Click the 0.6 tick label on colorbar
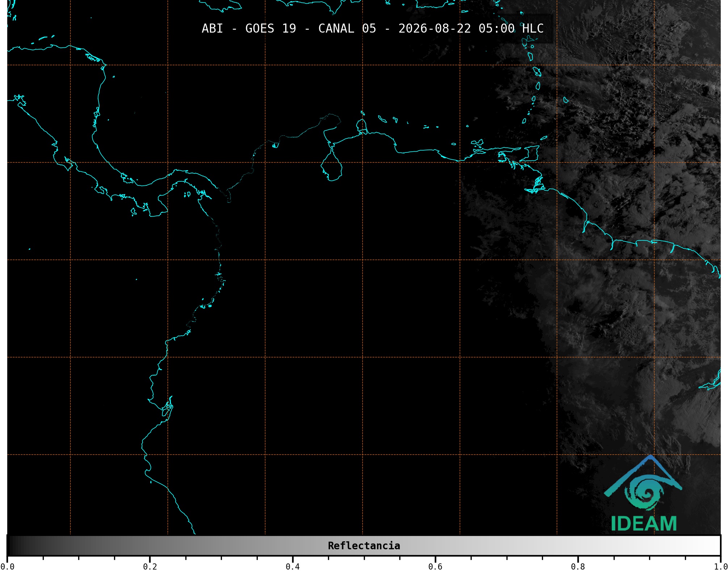728x571 pixels. [x=435, y=567]
